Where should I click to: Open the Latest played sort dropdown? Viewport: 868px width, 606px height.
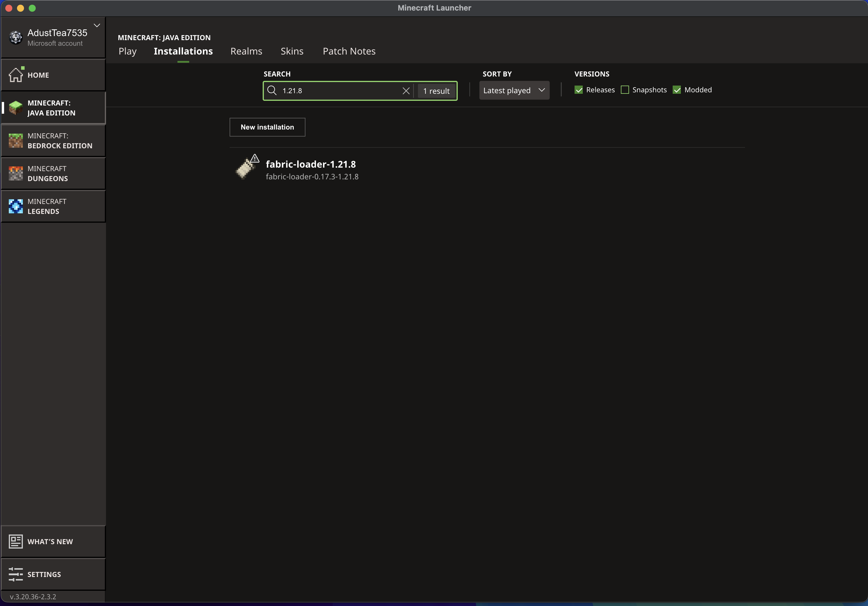[x=514, y=91]
